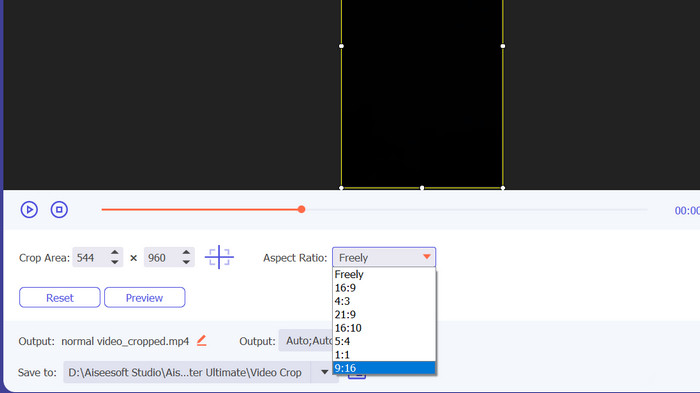700x393 pixels.
Task: Click the center crop crosshair icon
Action: coord(219,257)
